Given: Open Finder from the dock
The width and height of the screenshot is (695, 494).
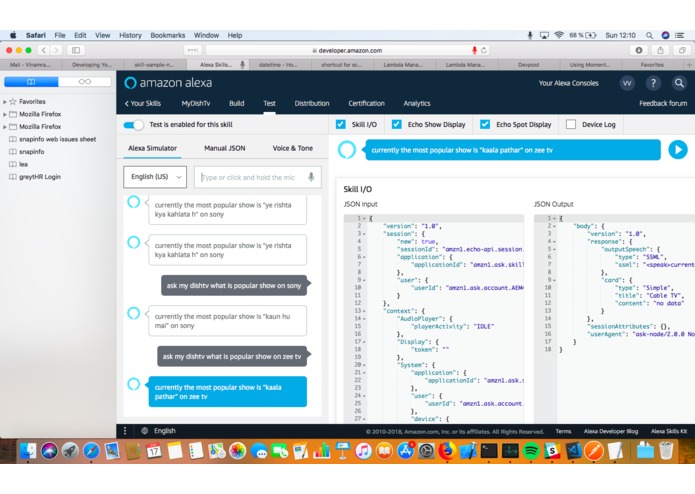Looking at the screenshot, I should point(28,451).
